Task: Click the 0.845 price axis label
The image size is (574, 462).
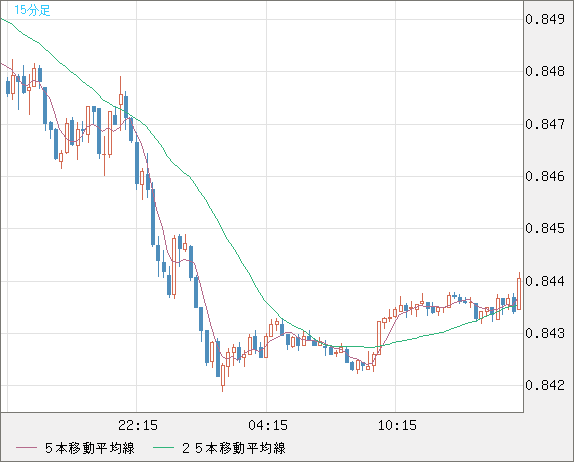Action: coord(545,228)
